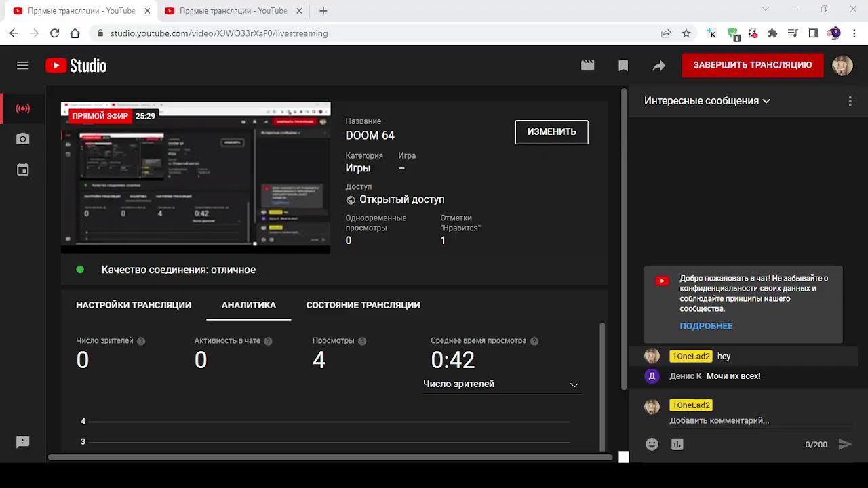Open the Chrome three-dot menu
The image size is (868, 488).
pyautogui.click(x=854, y=33)
